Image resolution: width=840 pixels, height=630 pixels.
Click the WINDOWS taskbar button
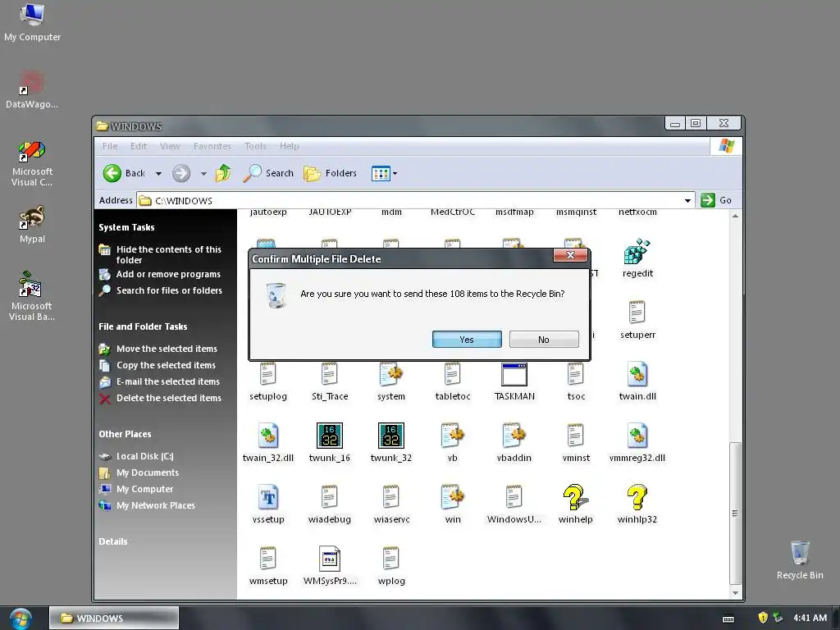113,619
